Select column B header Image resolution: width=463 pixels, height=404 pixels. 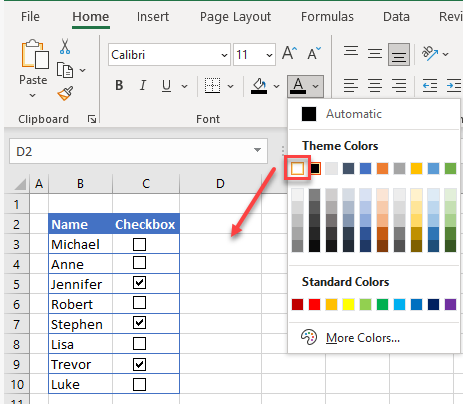point(80,184)
